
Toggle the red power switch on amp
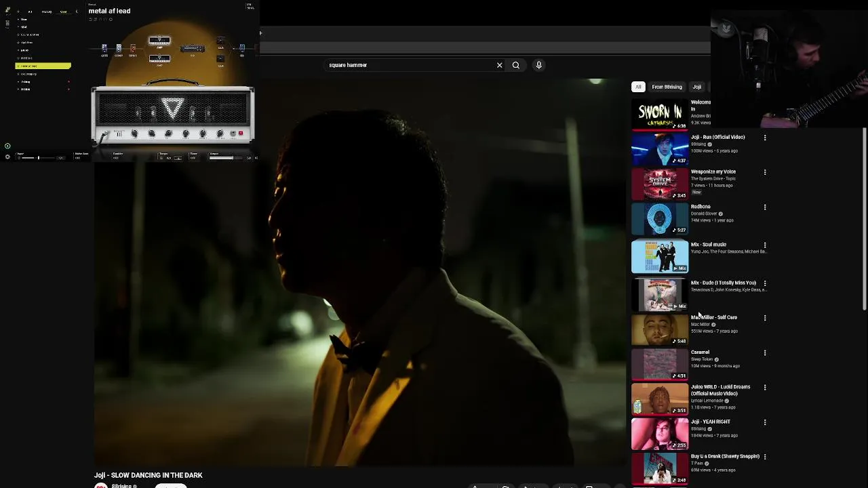tap(241, 133)
